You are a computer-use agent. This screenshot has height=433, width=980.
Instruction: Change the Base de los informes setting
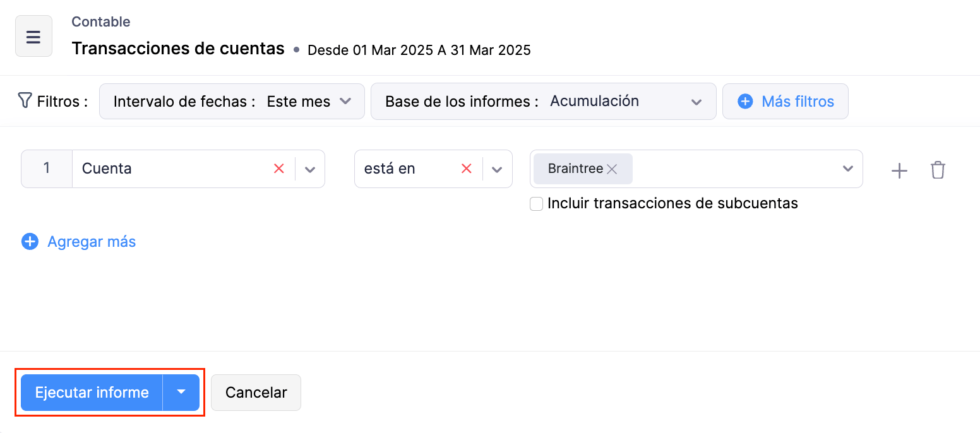click(x=696, y=101)
